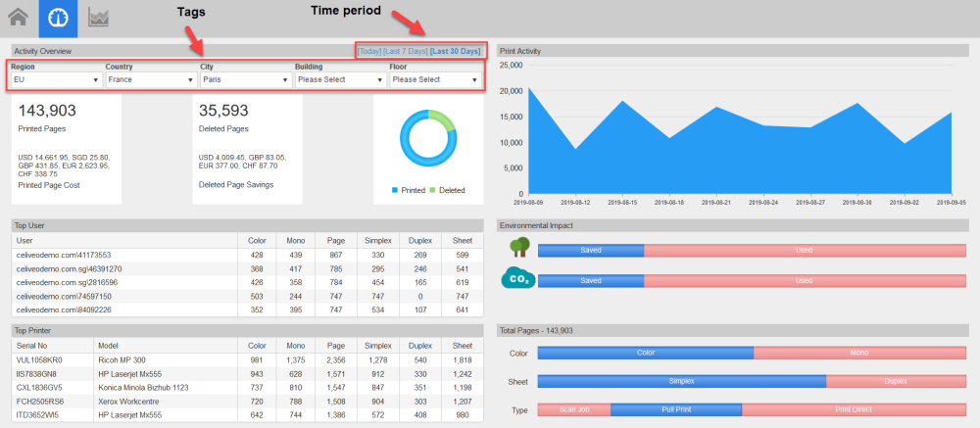Select the Ricoh MP 300 printer row

click(x=248, y=359)
